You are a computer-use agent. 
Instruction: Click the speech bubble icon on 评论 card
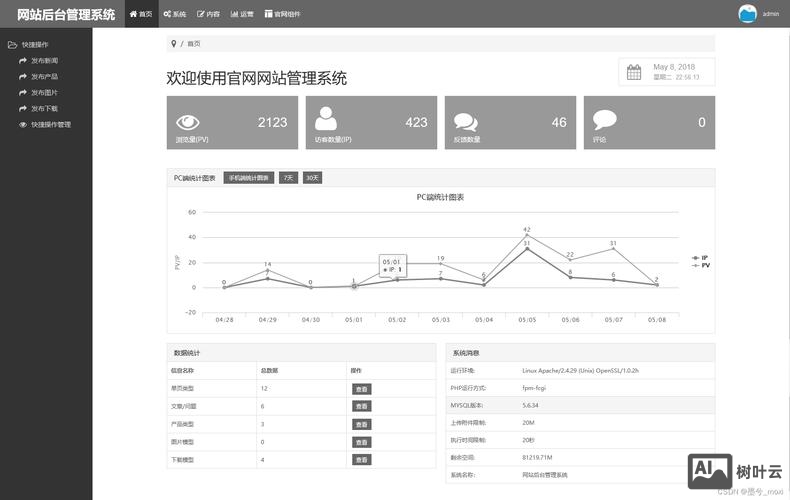point(604,120)
